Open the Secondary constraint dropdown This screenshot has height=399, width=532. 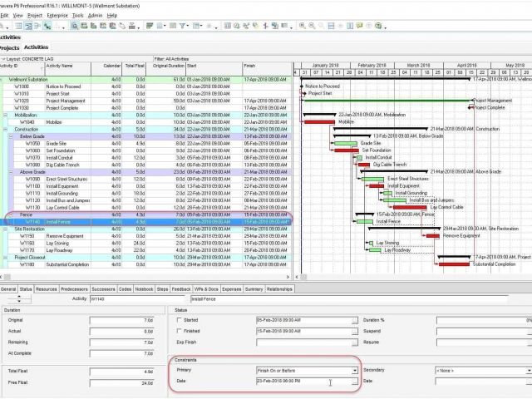529,370
